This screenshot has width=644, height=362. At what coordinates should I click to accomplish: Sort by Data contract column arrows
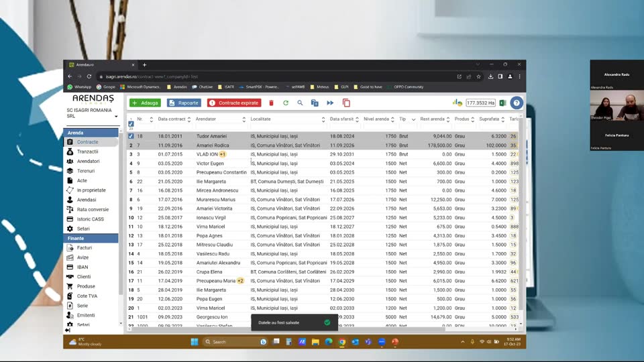[x=189, y=119]
